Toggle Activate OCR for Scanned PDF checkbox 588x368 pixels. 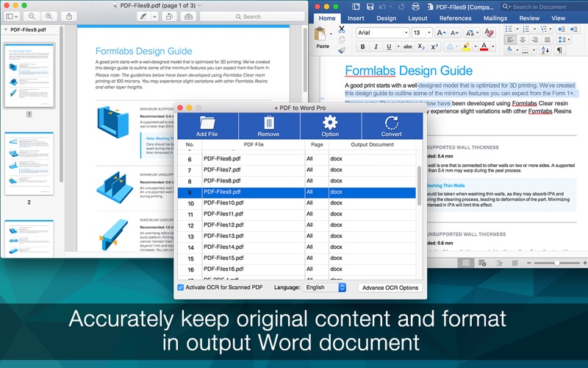(180, 287)
